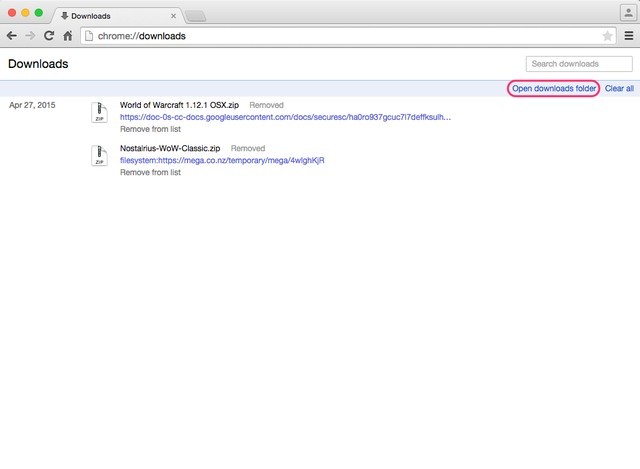The image size is (640, 469).
Task: Reload the downloads page
Action: pyautogui.click(x=49, y=36)
